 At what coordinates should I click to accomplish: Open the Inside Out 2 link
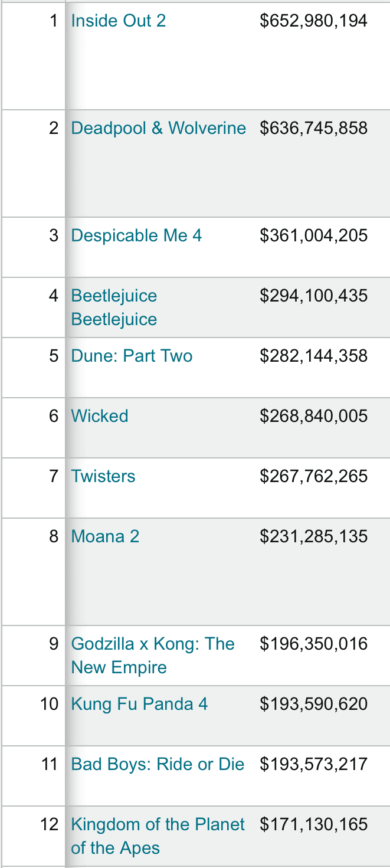pos(118,21)
